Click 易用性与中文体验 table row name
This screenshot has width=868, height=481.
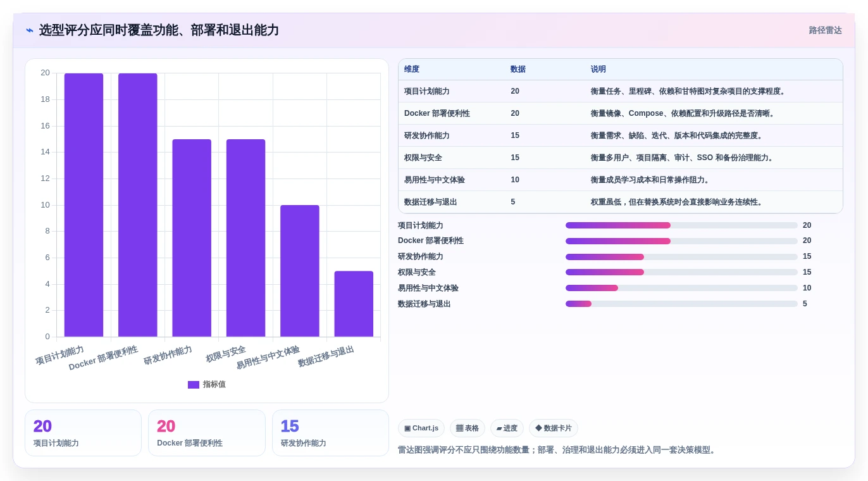coord(435,180)
